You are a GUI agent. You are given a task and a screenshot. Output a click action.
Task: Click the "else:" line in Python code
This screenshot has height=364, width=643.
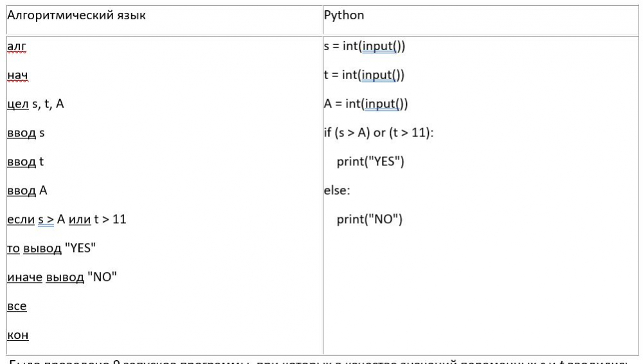tap(337, 190)
